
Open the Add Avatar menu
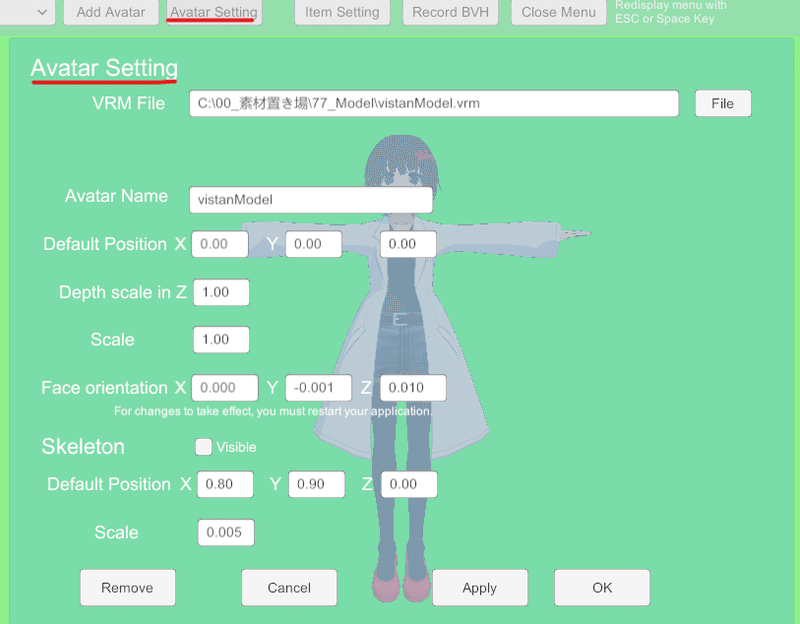click(110, 13)
